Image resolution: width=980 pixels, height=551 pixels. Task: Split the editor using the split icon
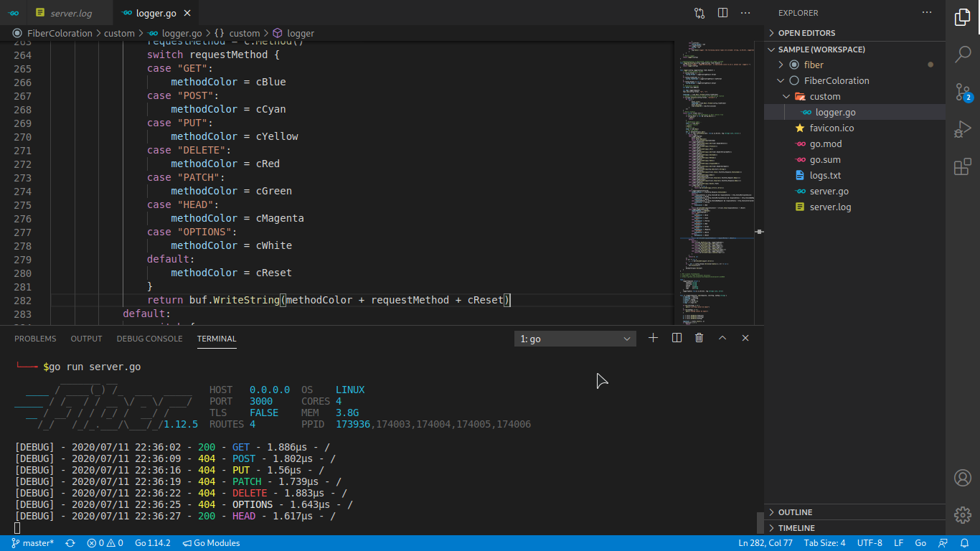tap(722, 12)
